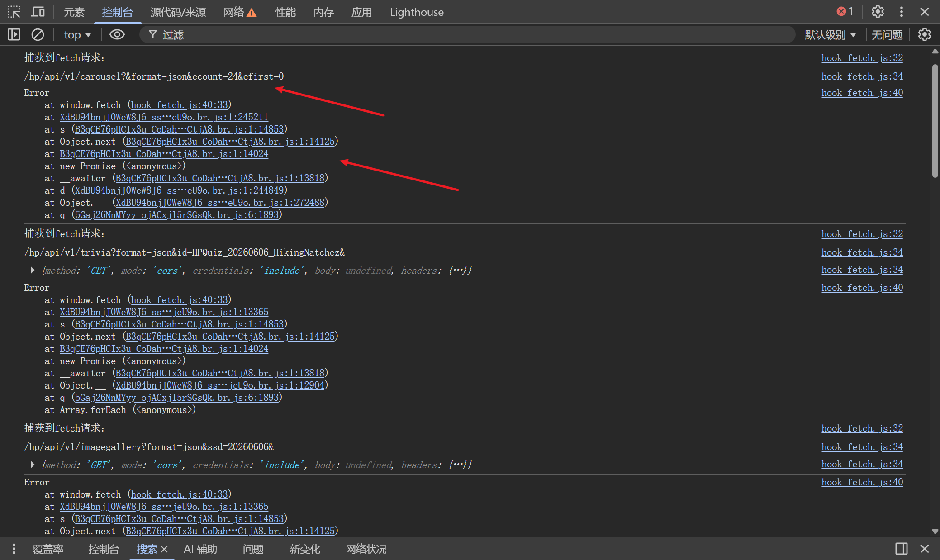Open DevTools settings gear in top bar
940x560 pixels.
click(x=878, y=12)
